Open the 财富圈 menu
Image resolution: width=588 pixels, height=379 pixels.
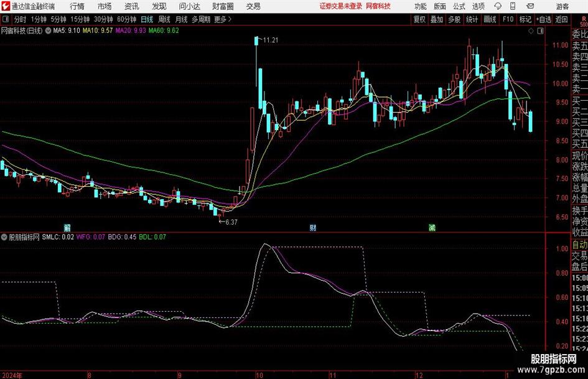[223, 6]
